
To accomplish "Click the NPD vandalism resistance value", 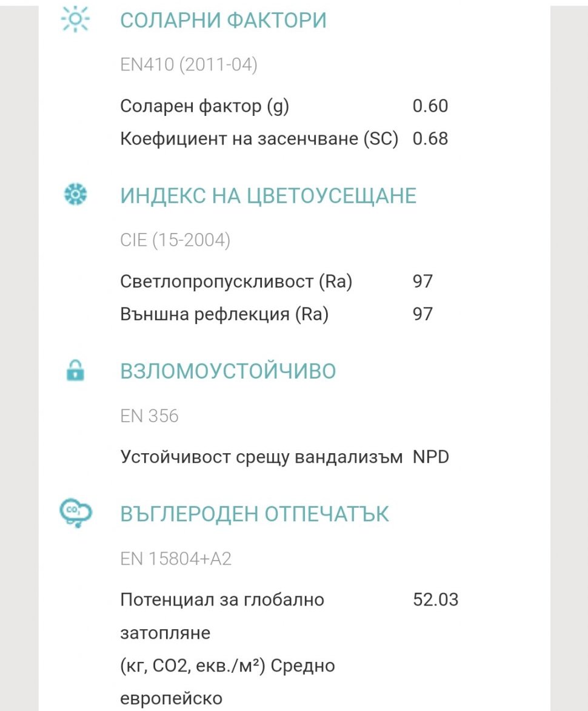I will 431,457.
